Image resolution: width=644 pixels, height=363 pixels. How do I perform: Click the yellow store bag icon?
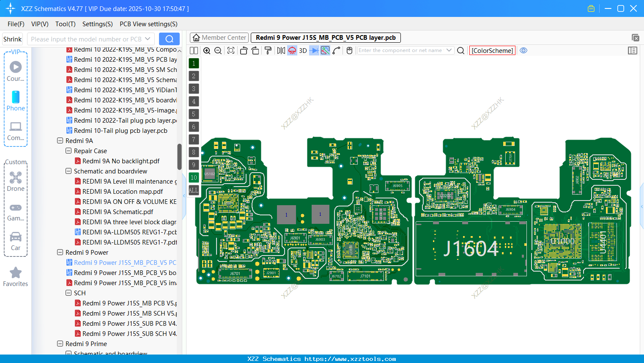(591, 8)
